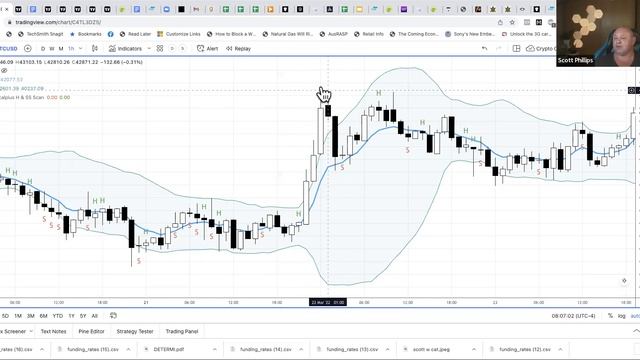Select the D daily timeframe
Screen dimensions: 640x360
43,49
